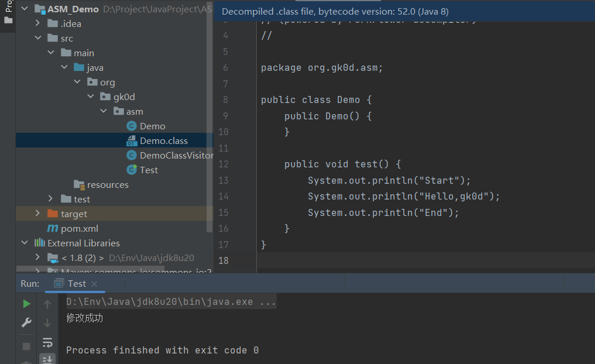
Task: Click the Run: panel label
Action: click(30, 283)
